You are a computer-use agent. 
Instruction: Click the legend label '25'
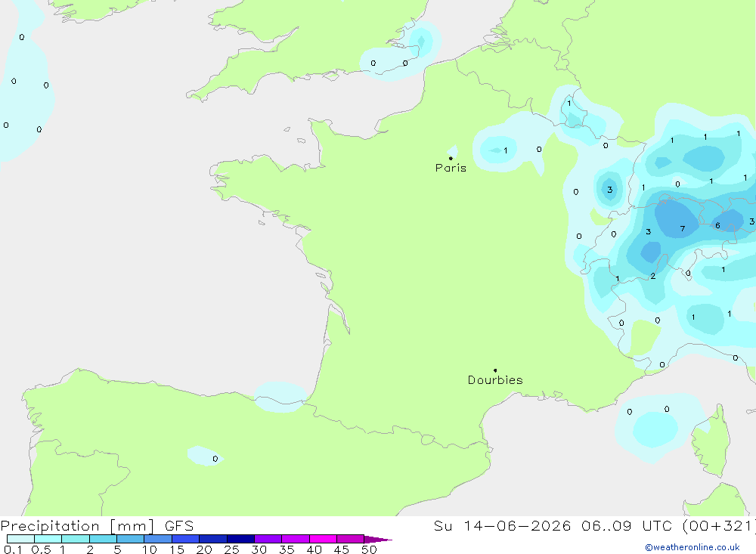(x=232, y=549)
